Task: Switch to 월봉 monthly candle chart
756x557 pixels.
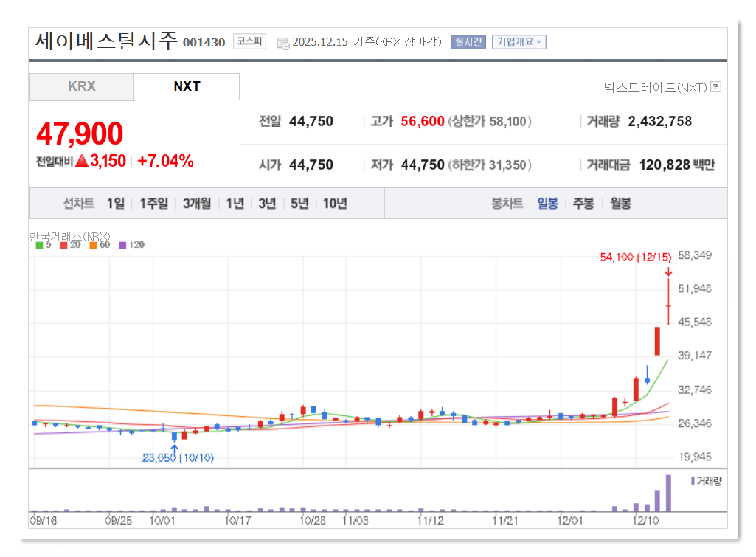Action: [x=620, y=204]
